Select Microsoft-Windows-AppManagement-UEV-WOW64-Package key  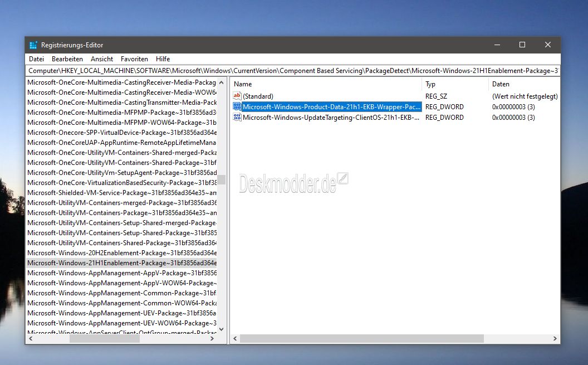tap(122, 323)
